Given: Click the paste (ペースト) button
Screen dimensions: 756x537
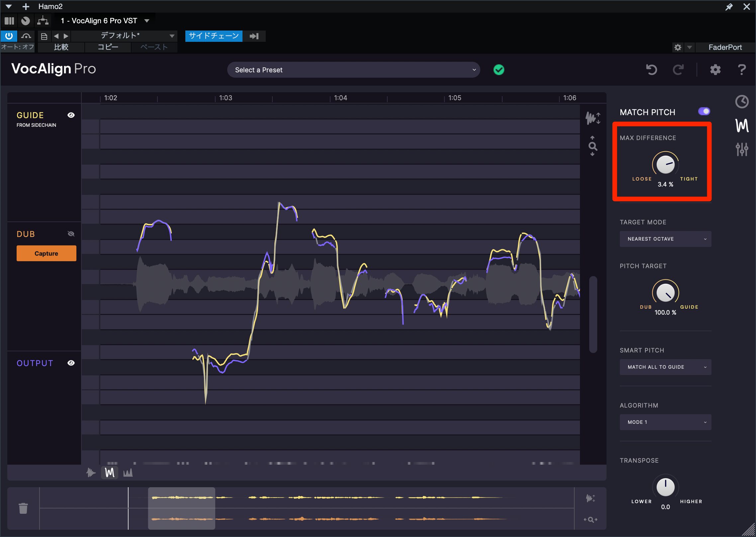Looking at the screenshot, I should point(154,47).
